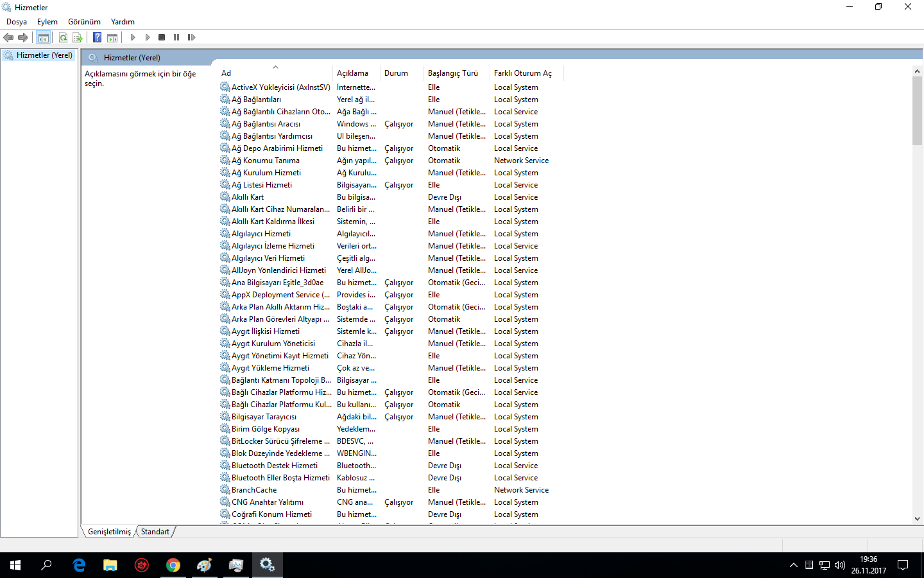The height and width of the screenshot is (578, 924).
Task: Sort by the Açıklama column header
Action: click(x=356, y=73)
